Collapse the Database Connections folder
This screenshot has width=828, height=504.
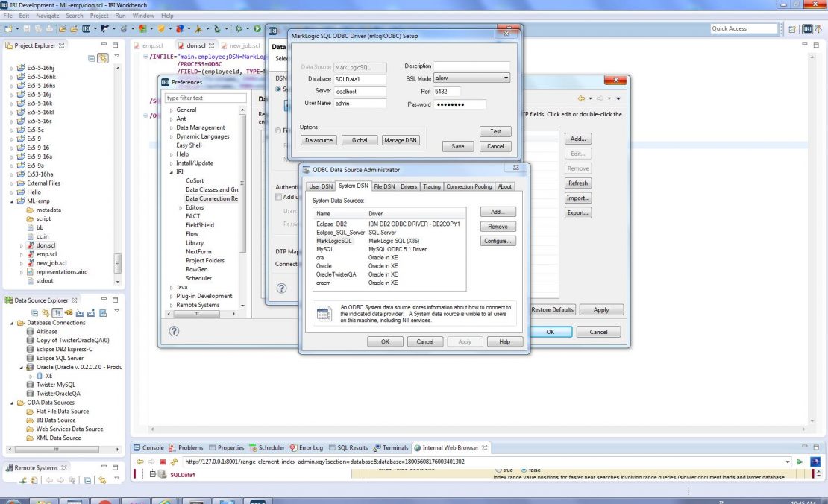[12, 323]
